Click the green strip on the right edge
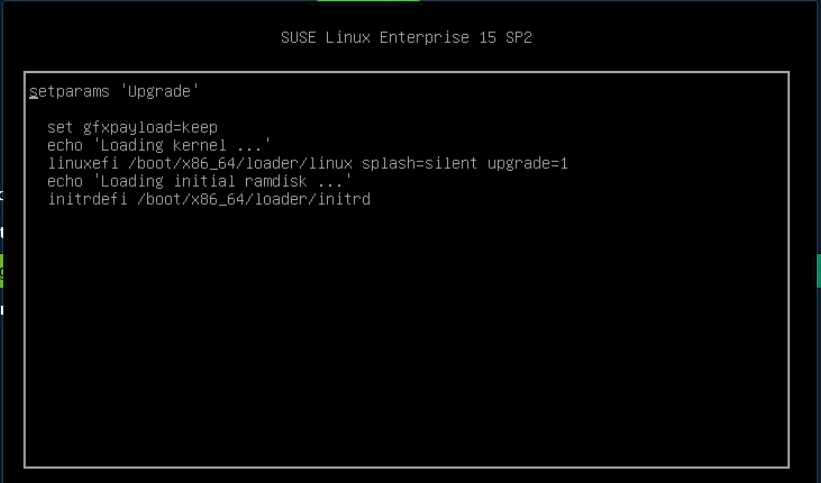The height and width of the screenshot is (483, 821). pyautogui.click(x=818, y=271)
